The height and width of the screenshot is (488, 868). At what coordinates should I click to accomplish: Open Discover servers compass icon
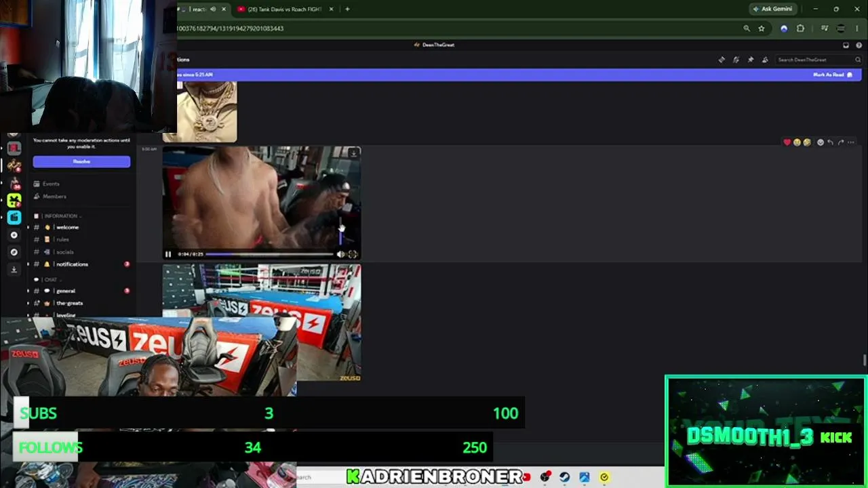click(x=14, y=252)
